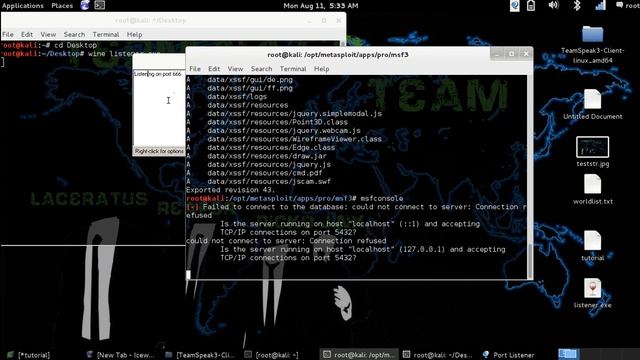This screenshot has height=360, width=640.
Task: Click 'data/xssf/resources/jscam.swf' terminal line
Action: click(269, 181)
